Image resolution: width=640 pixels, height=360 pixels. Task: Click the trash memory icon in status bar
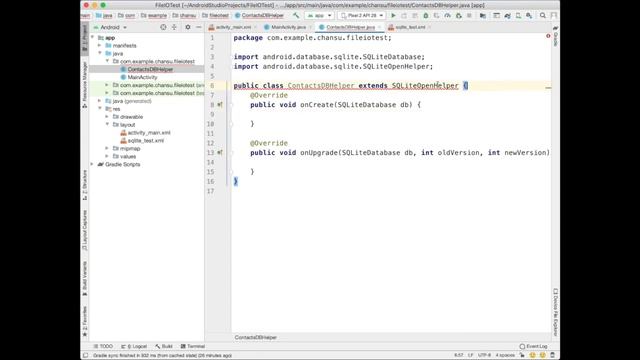coord(553,356)
